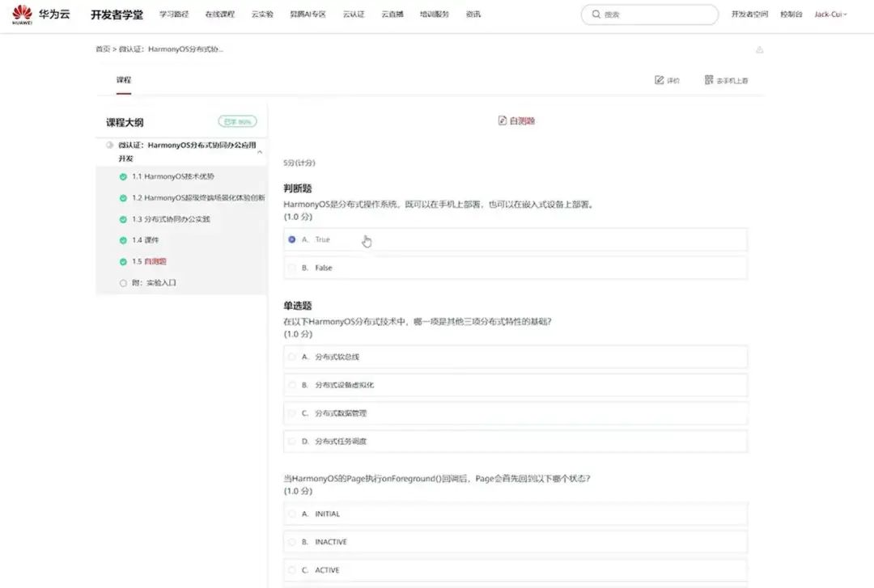Choose option B. 分布式设备虚拟化

click(x=515, y=385)
